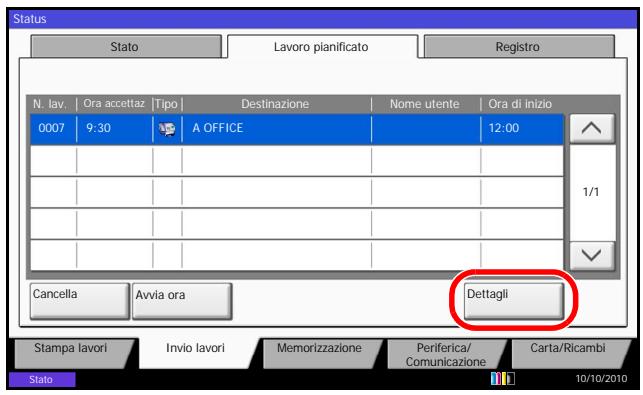
Task: Select the Invio lavori tab
Action: 196,353
